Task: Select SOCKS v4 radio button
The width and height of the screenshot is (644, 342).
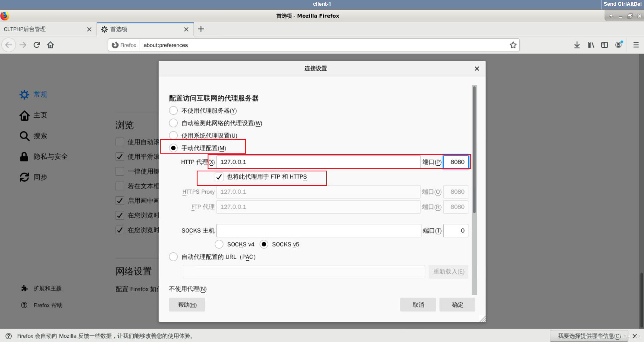Action: pos(219,244)
